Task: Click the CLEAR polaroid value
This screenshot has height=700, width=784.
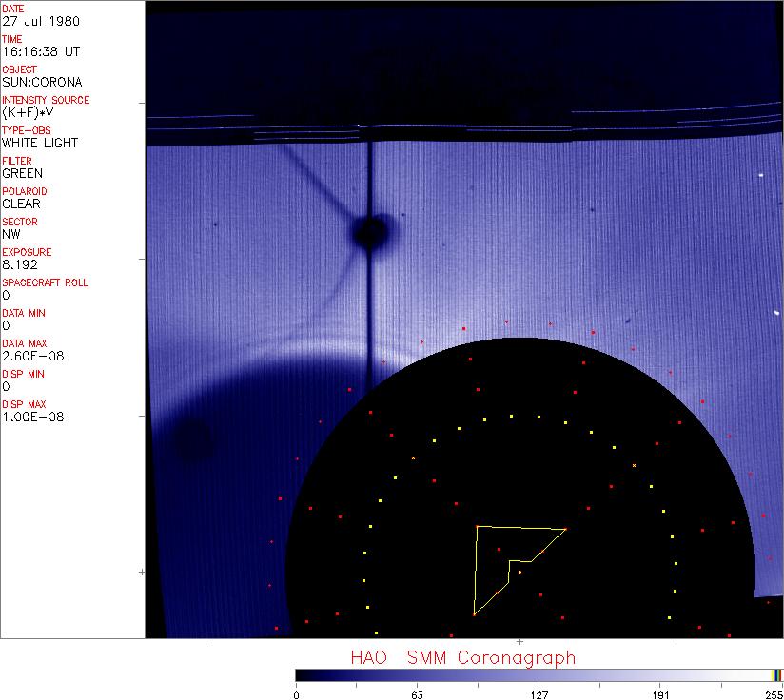Action: [22, 204]
